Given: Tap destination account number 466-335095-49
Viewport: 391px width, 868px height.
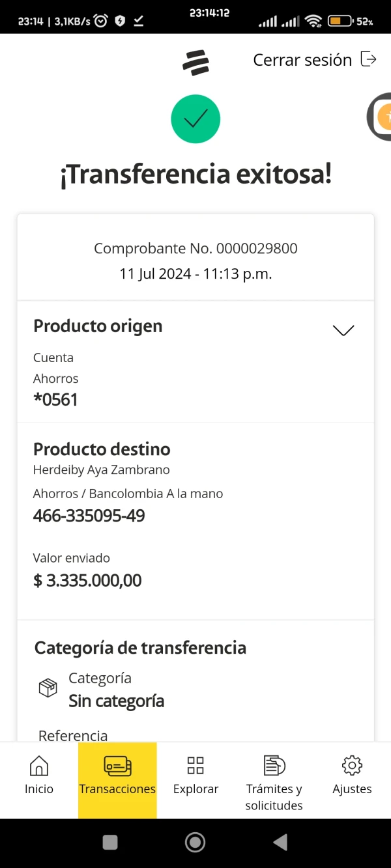Looking at the screenshot, I should coord(89,516).
